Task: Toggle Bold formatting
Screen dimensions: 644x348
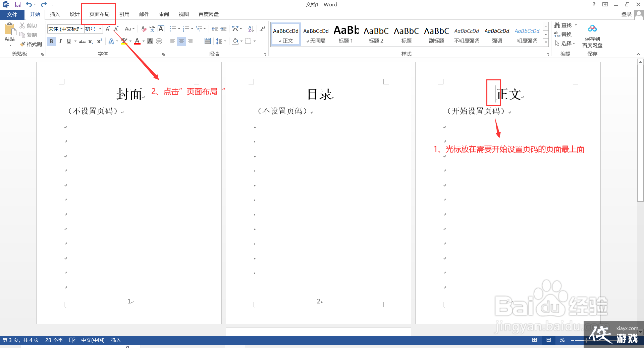Action: click(x=51, y=41)
